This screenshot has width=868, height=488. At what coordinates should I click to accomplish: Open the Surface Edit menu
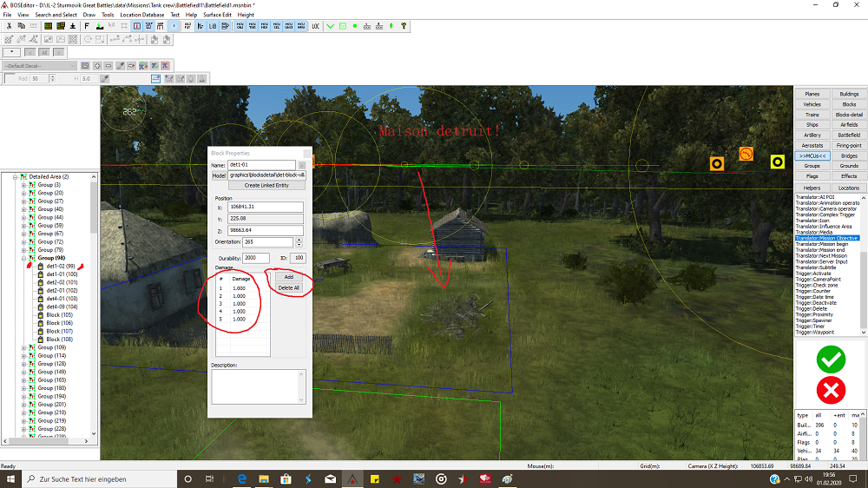click(x=217, y=15)
